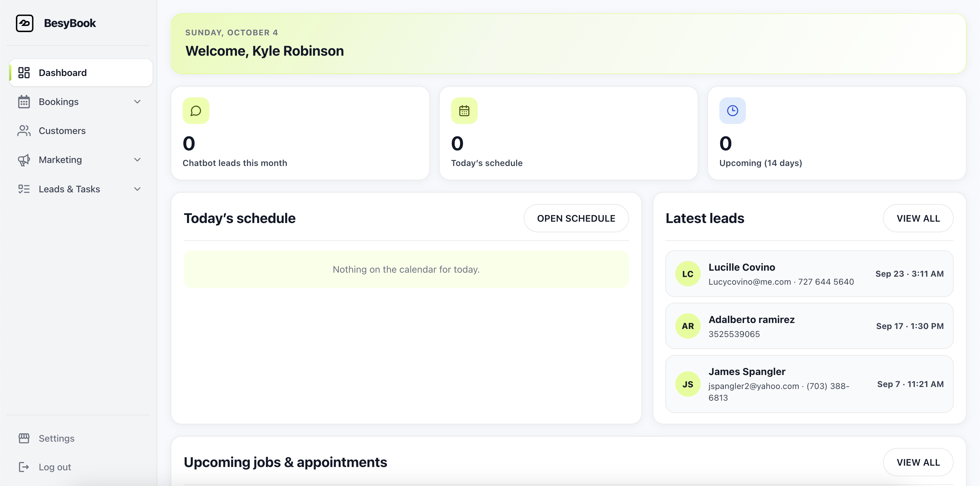Click the JS avatar for James Spangler

click(687, 384)
